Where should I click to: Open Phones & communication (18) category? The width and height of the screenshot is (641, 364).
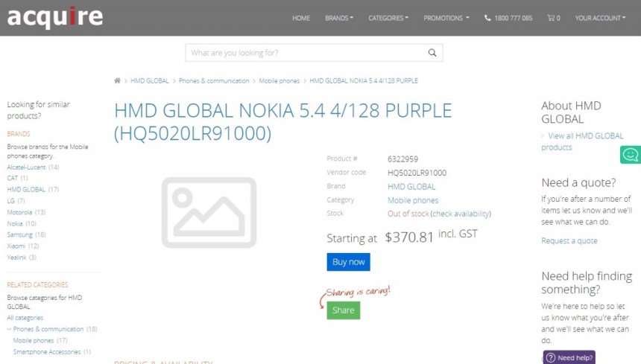[48, 329]
